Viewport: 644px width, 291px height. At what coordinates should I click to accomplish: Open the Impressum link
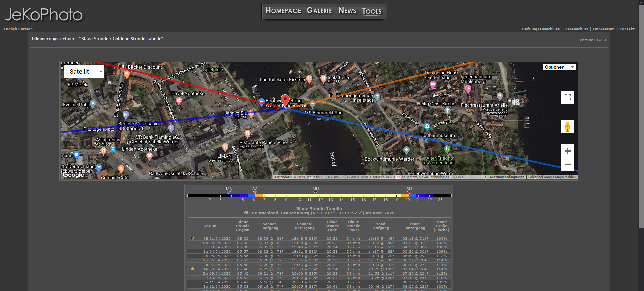604,29
